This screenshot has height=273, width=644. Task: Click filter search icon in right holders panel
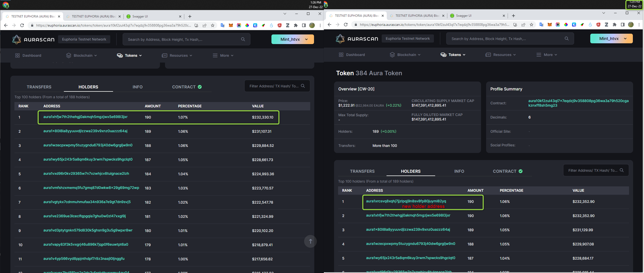622,170
